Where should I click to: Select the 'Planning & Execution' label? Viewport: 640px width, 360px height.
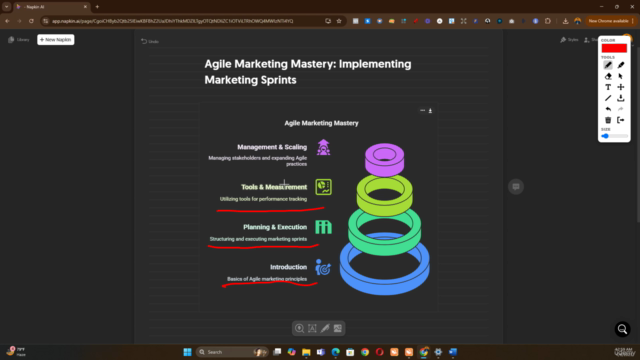(275, 227)
